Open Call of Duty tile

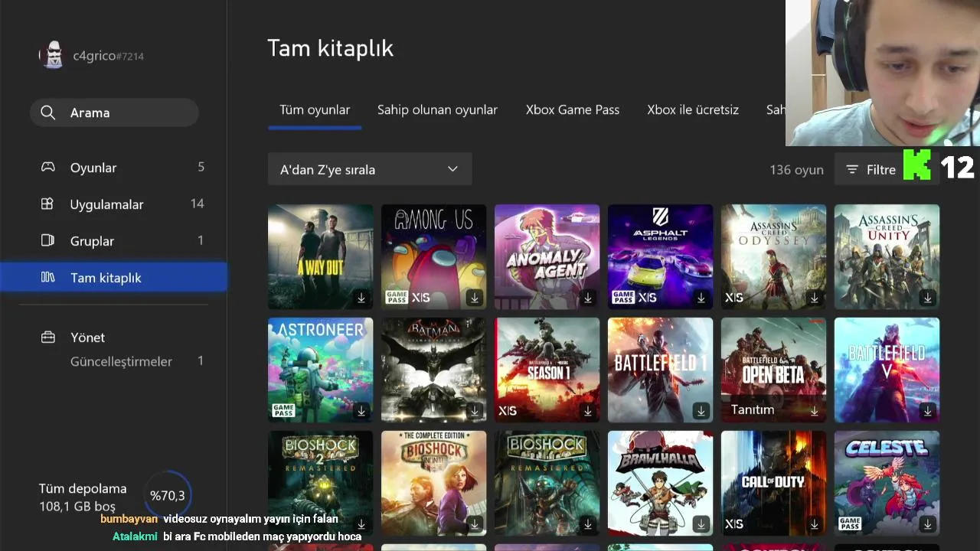[x=773, y=483]
